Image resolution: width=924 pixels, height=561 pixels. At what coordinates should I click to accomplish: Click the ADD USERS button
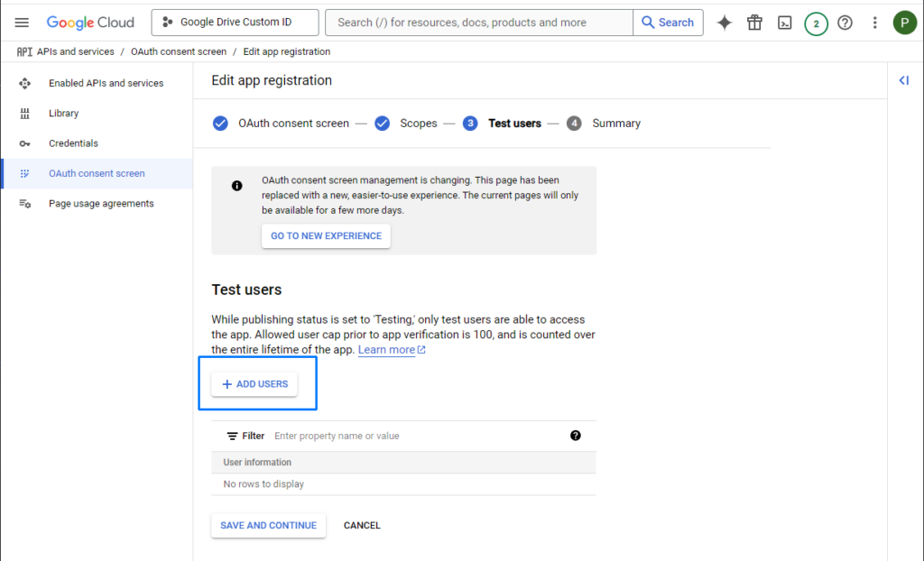point(254,384)
